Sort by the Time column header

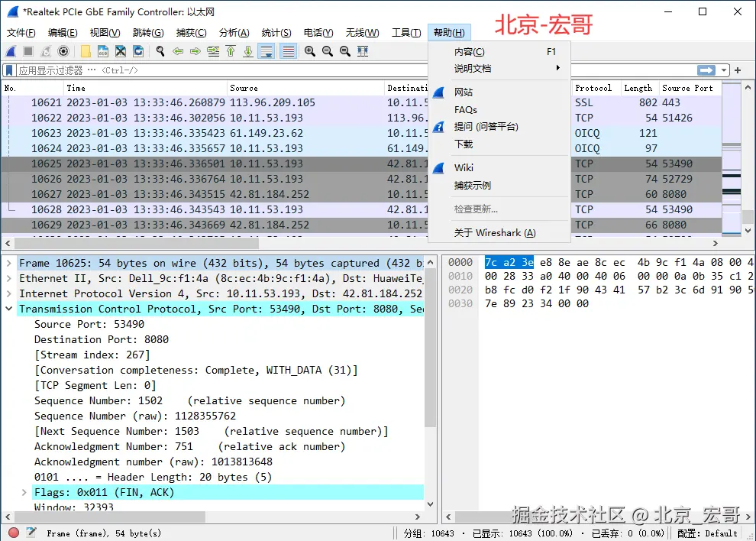[145, 88]
